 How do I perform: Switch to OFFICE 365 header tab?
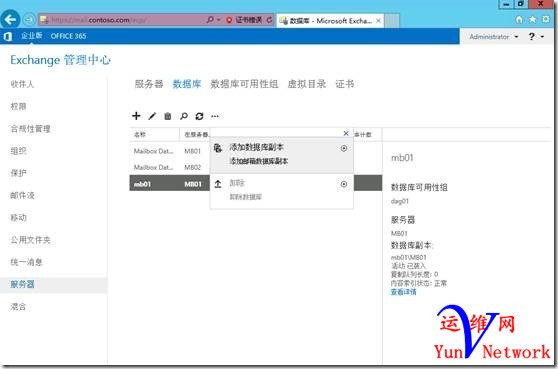[x=68, y=36]
